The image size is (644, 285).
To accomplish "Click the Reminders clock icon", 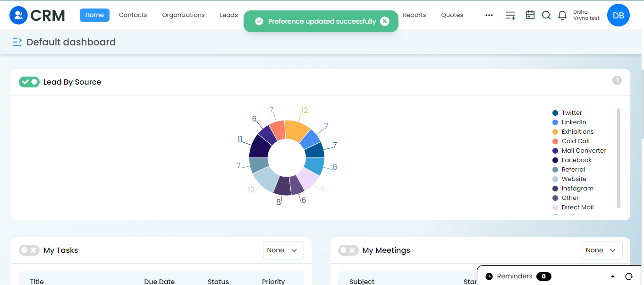I will point(489,276).
